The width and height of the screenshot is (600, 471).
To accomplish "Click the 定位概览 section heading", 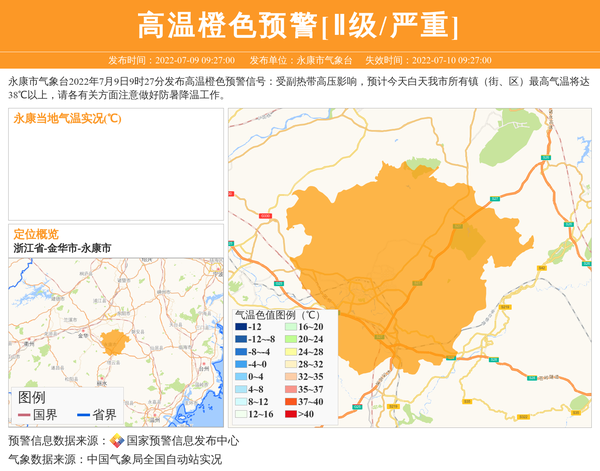I will point(36,233).
